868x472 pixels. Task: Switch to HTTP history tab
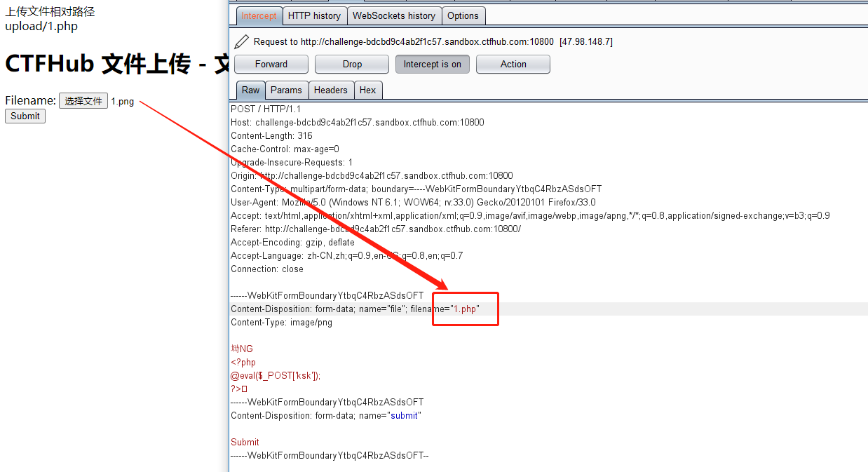click(x=314, y=15)
